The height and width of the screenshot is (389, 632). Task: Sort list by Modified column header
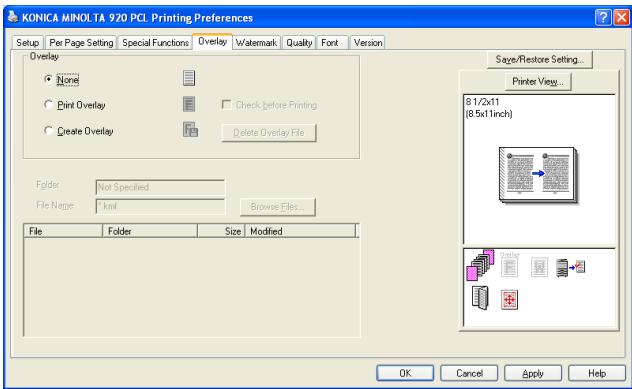(x=300, y=231)
